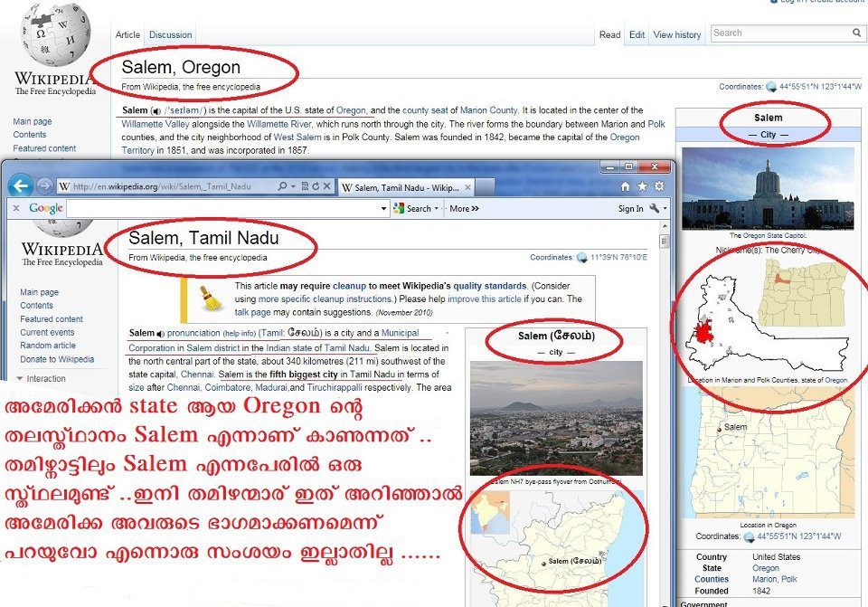Expand the Google toolbar More chevron
This screenshot has width=868, height=607.
coord(464,209)
